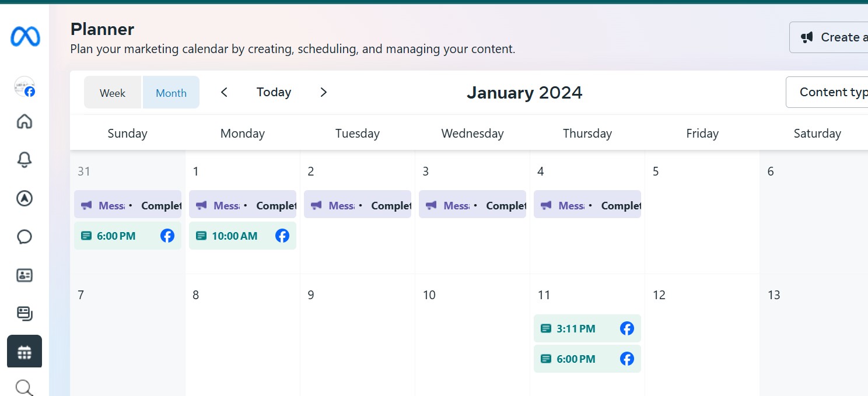The width and height of the screenshot is (868, 396).
Task: Click the Meta logo icon
Action: click(25, 37)
